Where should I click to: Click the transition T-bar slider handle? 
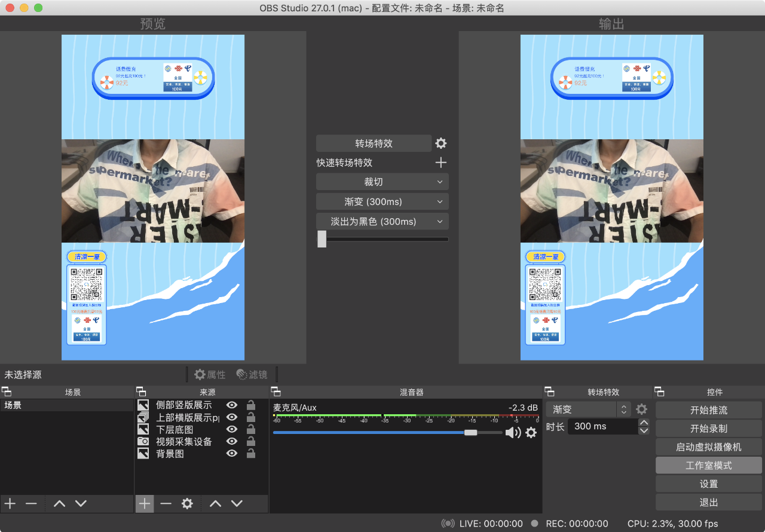(322, 239)
